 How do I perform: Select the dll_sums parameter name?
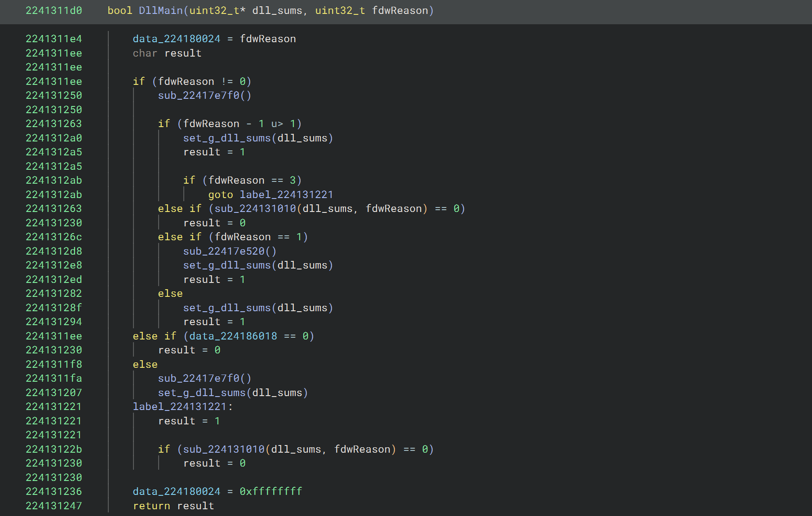pos(277,10)
